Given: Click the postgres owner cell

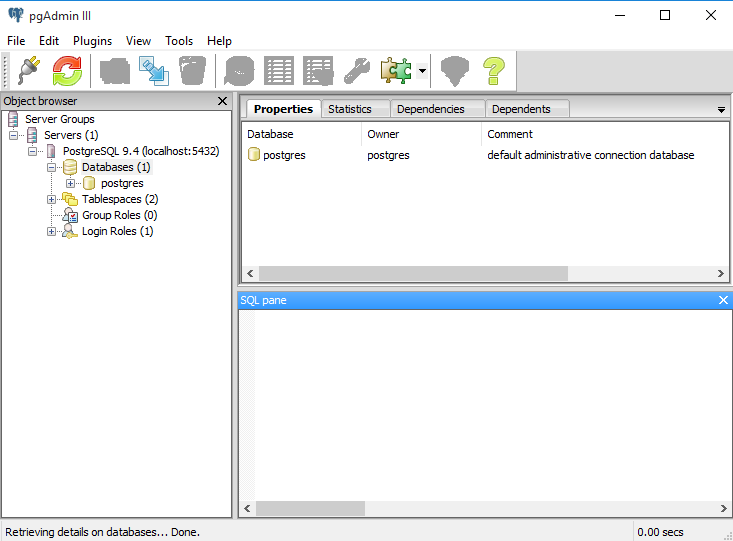Looking at the screenshot, I should coord(388,155).
